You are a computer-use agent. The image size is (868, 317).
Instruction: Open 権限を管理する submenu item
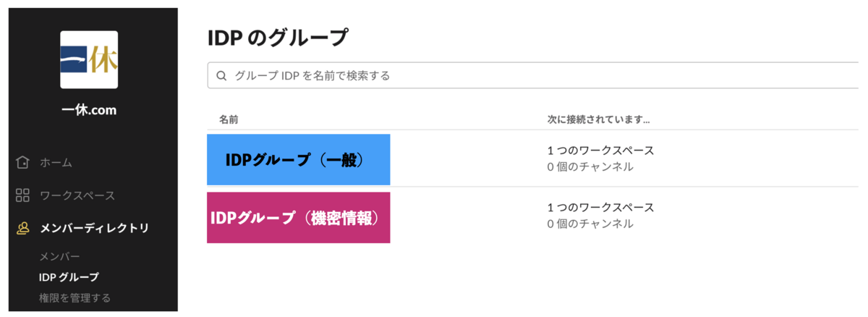[75, 297]
